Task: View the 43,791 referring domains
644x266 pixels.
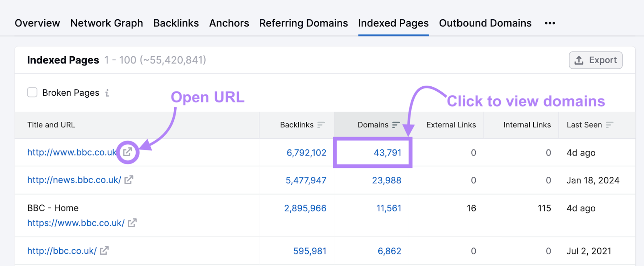Action: pos(387,153)
